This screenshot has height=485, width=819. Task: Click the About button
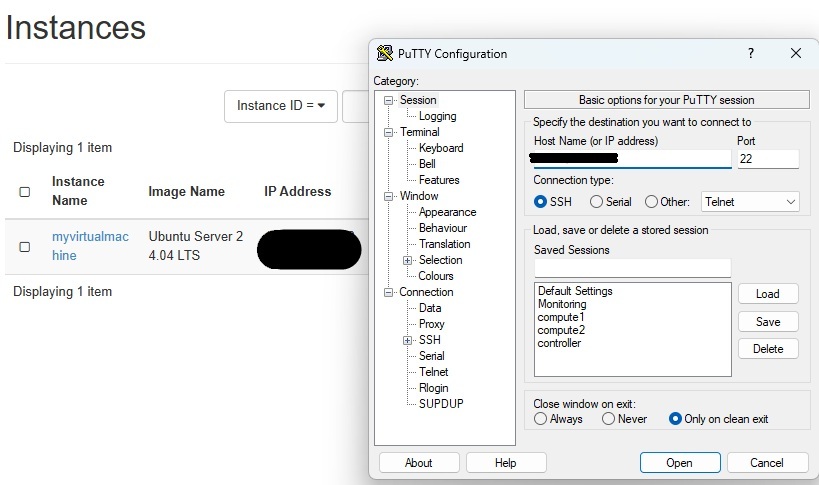419,463
